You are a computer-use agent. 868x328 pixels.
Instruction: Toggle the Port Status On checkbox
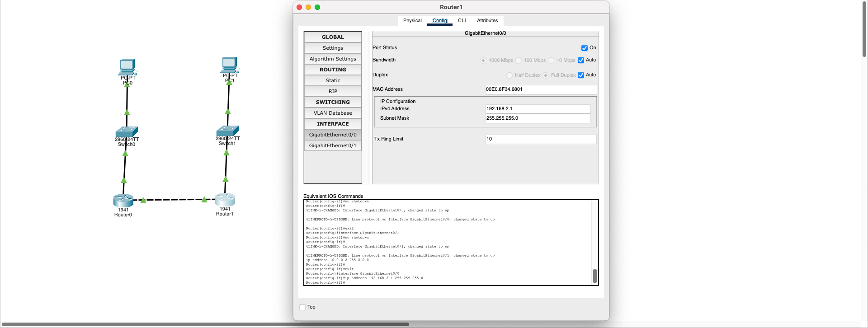click(x=584, y=48)
